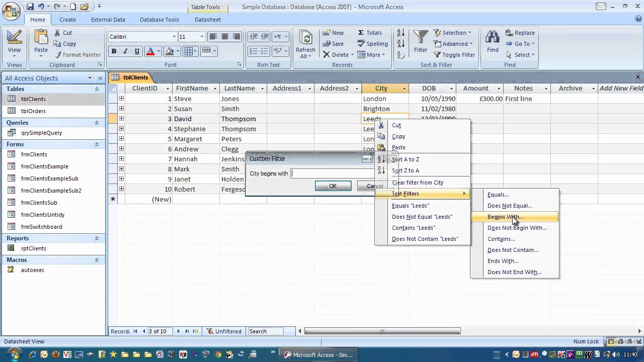Collapse the Tables section in navigation pane
Image resolution: width=644 pixels, height=362 pixels.
[97, 89]
